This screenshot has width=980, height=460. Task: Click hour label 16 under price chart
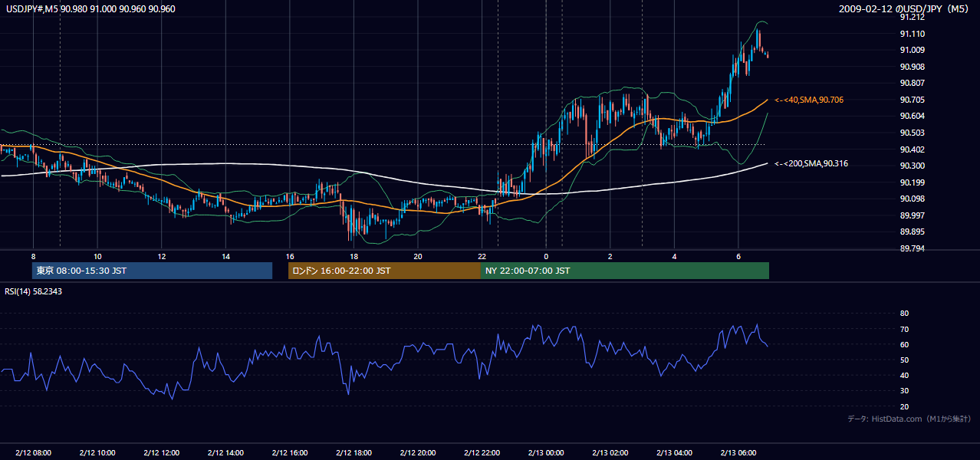289,256
